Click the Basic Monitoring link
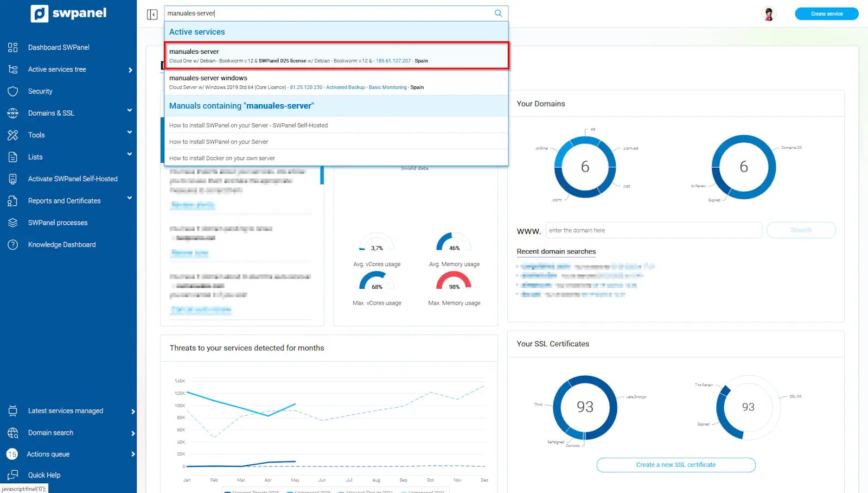 pos(387,87)
